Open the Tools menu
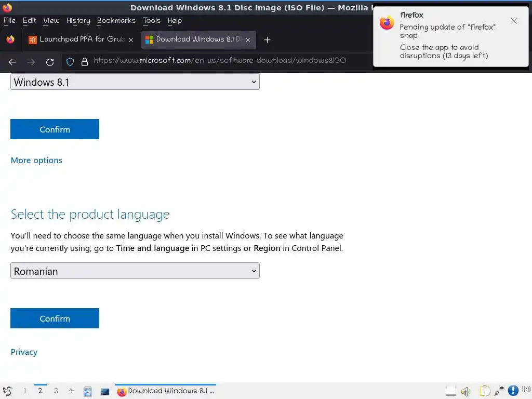The image size is (532, 399). tap(152, 21)
